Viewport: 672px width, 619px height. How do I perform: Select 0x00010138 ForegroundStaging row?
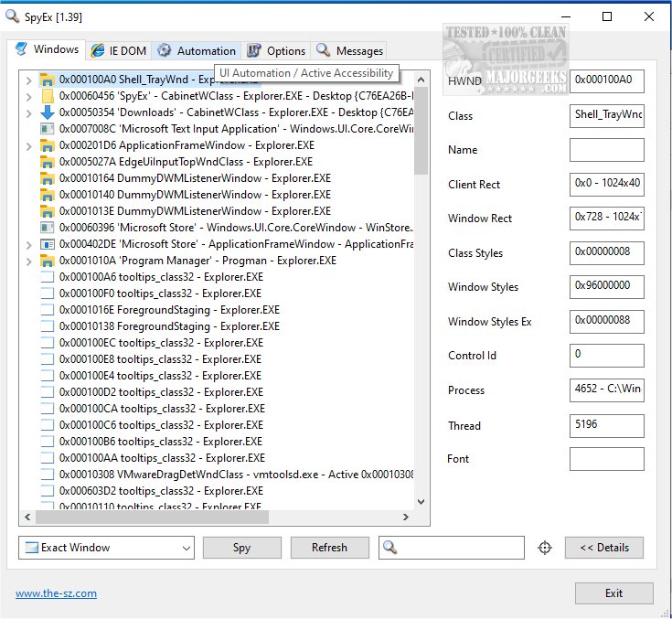click(x=169, y=326)
